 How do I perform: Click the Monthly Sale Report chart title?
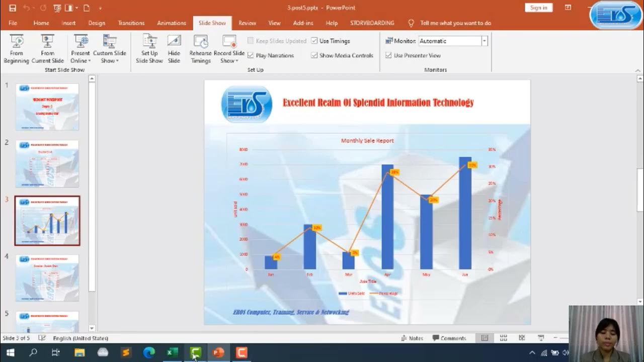(367, 141)
